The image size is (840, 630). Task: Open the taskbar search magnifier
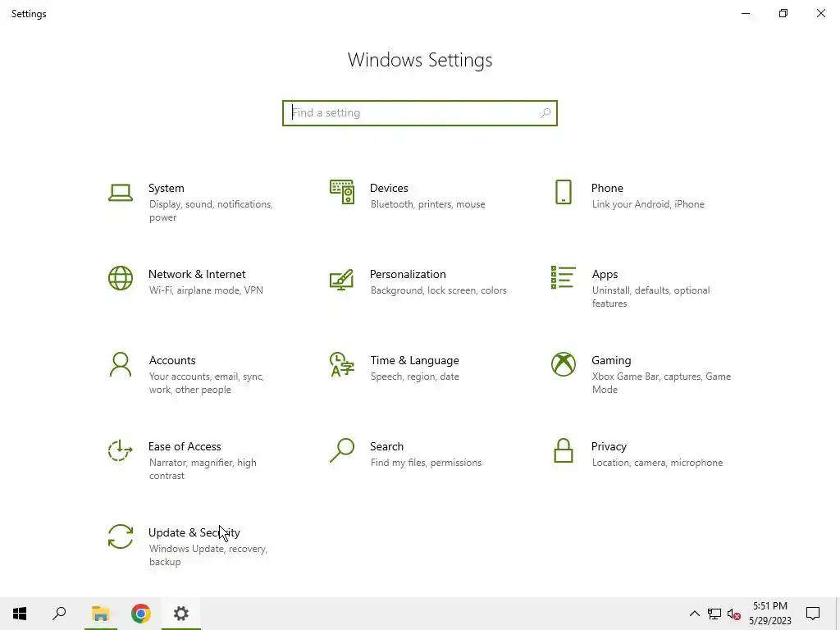[x=59, y=614]
